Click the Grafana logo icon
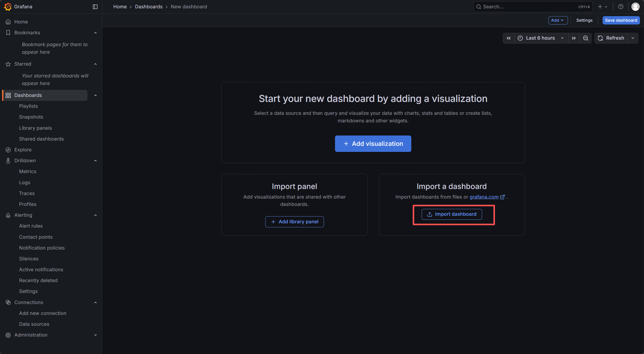The image size is (644, 354). coord(8,7)
